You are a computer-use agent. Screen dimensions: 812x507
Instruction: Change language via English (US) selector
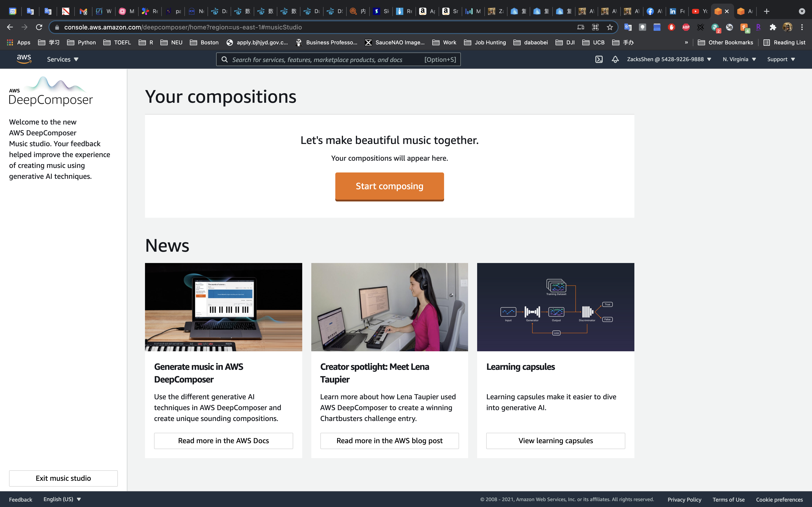62,499
